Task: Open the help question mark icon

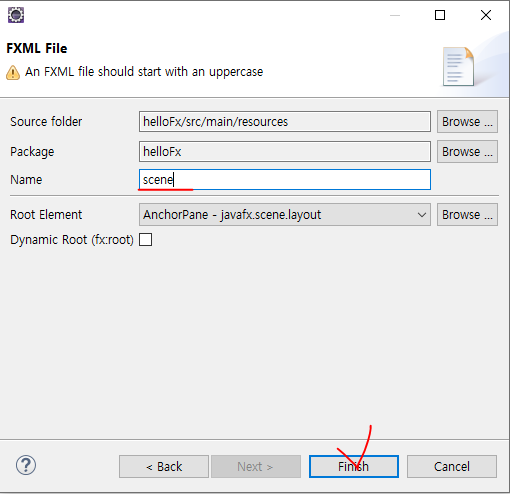Action: 26,465
